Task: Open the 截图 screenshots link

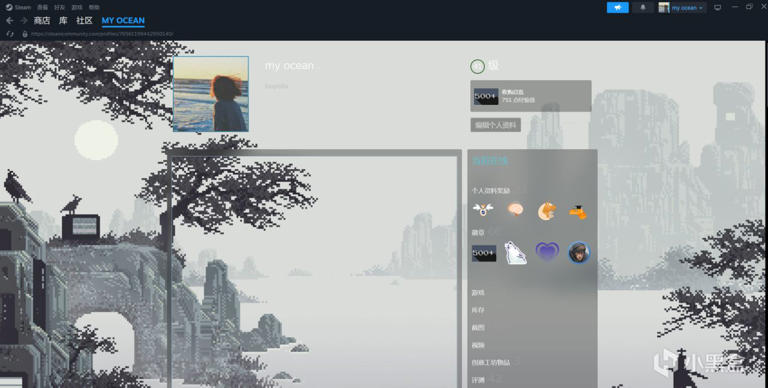Action: [x=478, y=328]
